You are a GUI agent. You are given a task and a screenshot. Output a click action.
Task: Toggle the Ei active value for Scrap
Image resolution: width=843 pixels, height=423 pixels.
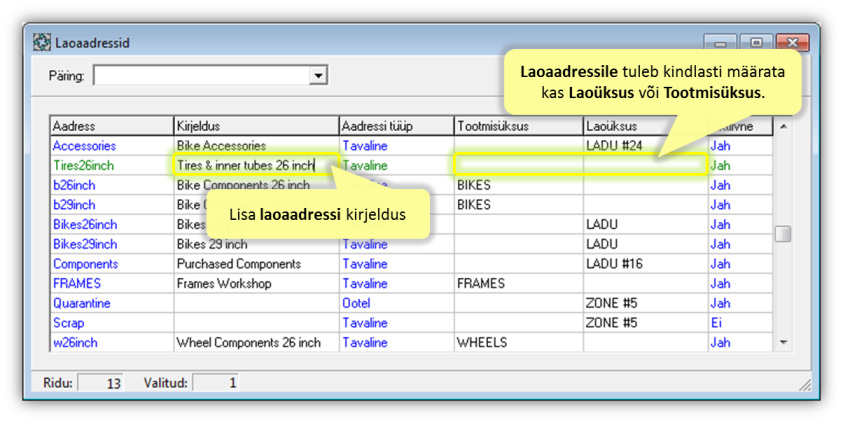click(717, 323)
